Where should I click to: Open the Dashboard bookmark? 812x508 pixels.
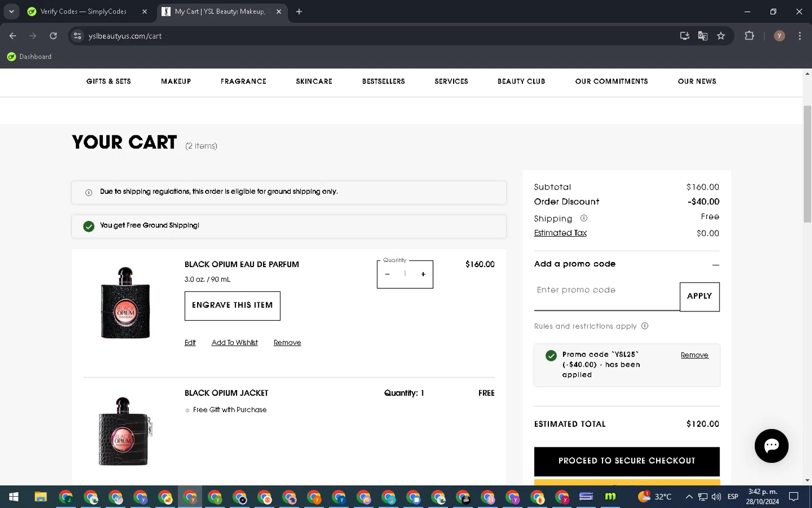point(29,56)
